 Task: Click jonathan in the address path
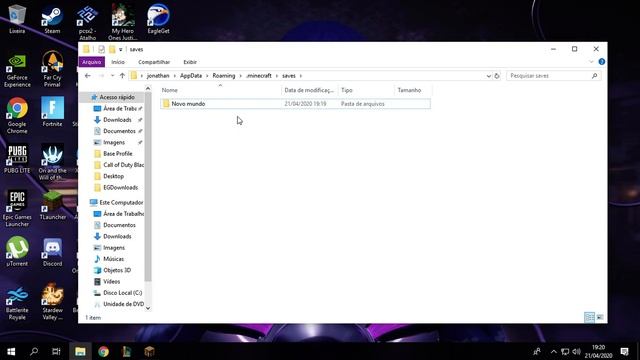(x=158, y=76)
